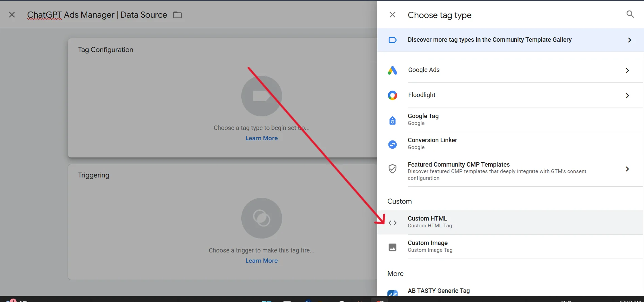Expand Community Template Gallery chevron
The width and height of the screenshot is (644, 302).
click(629, 40)
